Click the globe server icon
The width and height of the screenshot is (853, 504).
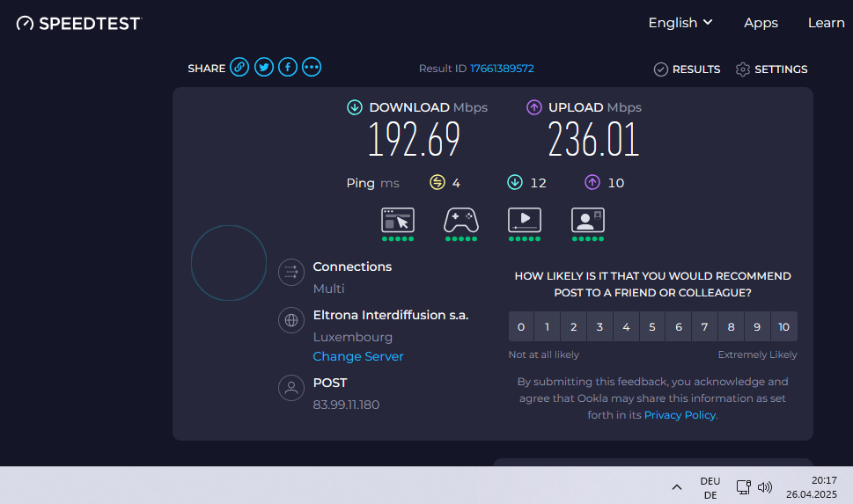tap(291, 320)
